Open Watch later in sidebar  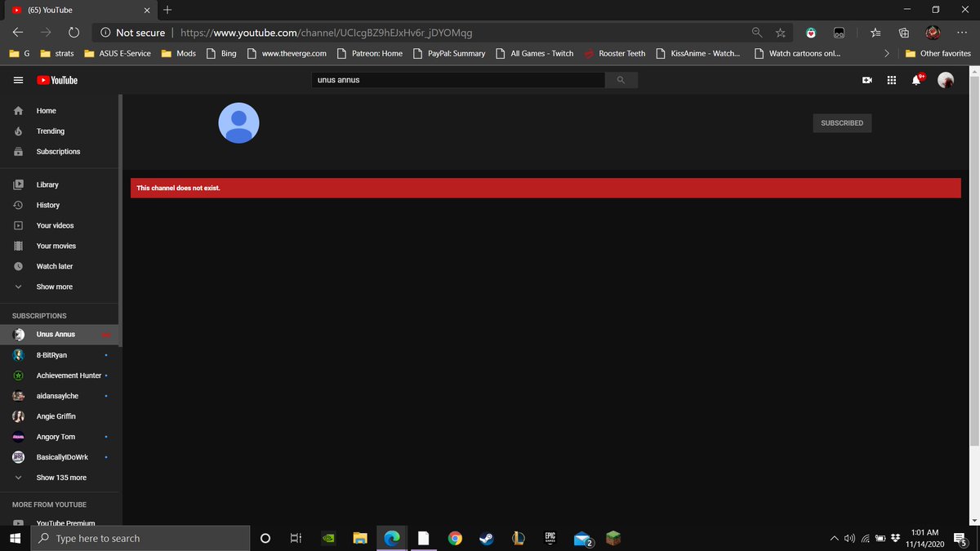point(60,266)
